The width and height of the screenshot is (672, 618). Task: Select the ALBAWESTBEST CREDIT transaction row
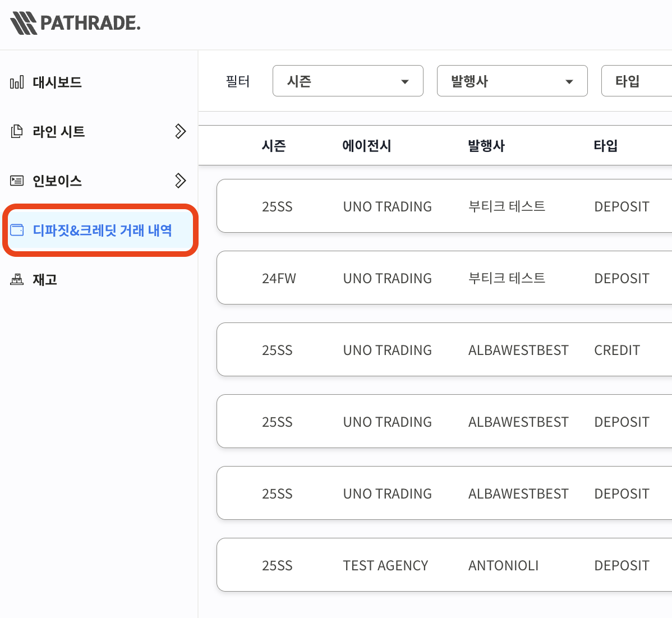pos(443,350)
